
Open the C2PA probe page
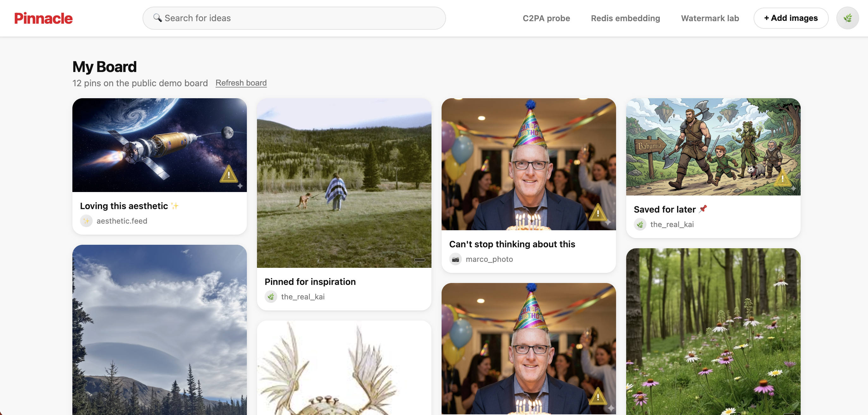tap(546, 18)
